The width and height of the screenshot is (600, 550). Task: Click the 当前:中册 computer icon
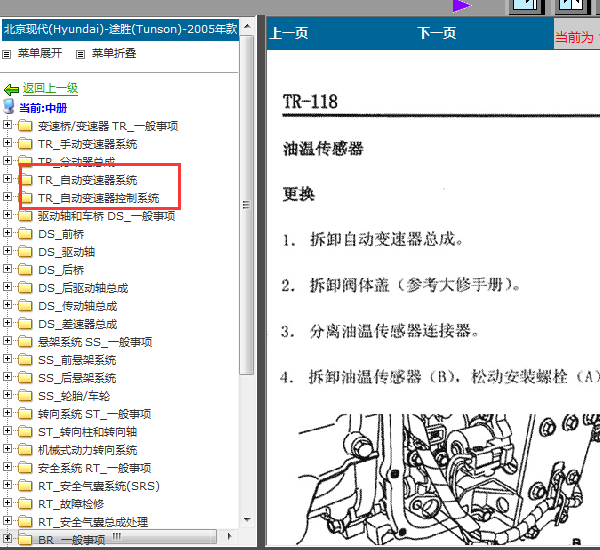[x=9, y=107]
